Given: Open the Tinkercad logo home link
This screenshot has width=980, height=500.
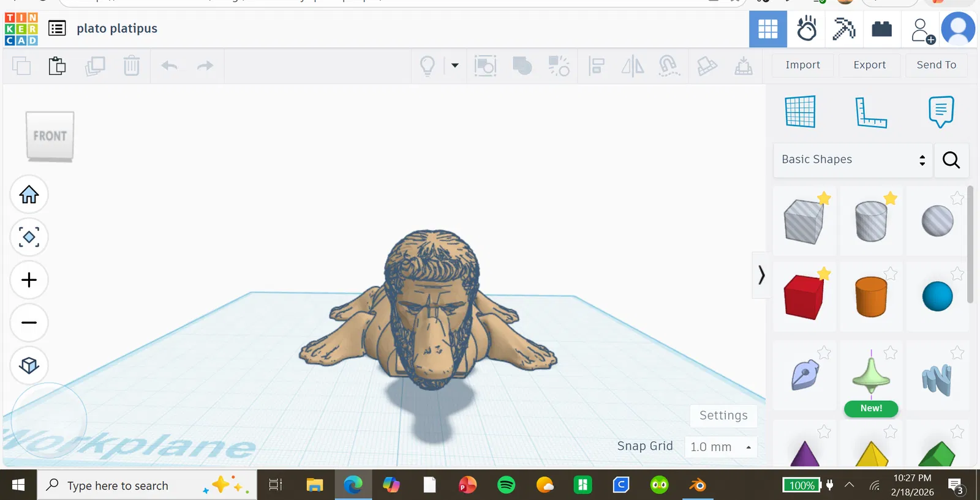Looking at the screenshot, I should pos(21,29).
